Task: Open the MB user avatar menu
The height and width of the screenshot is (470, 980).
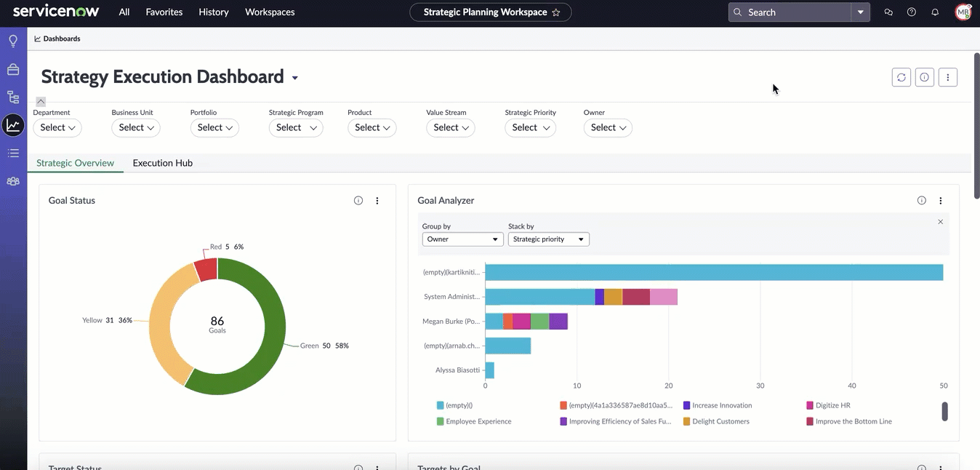Action: pos(963,12)
